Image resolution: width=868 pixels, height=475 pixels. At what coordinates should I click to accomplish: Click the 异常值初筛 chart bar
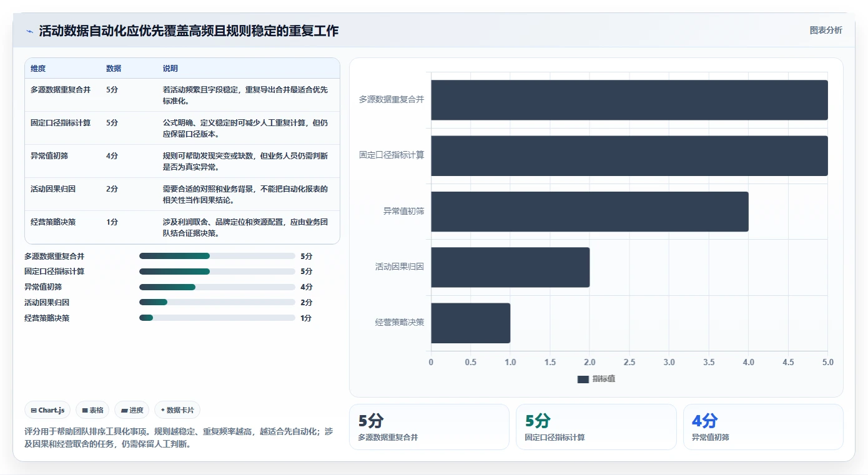589,212
